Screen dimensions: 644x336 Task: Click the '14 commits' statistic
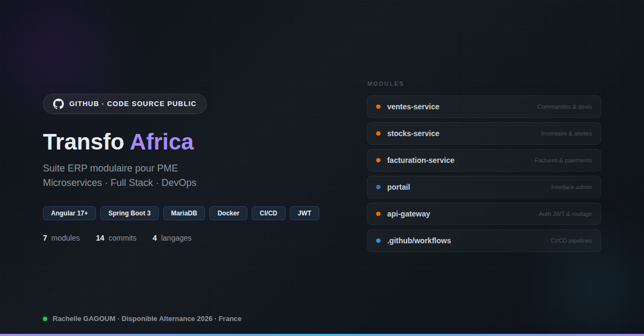pos(116,238)
